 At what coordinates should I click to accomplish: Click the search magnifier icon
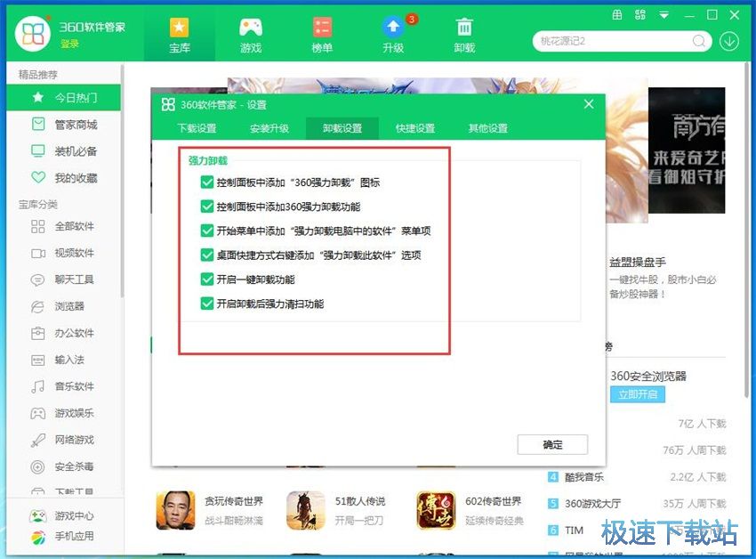698,42
